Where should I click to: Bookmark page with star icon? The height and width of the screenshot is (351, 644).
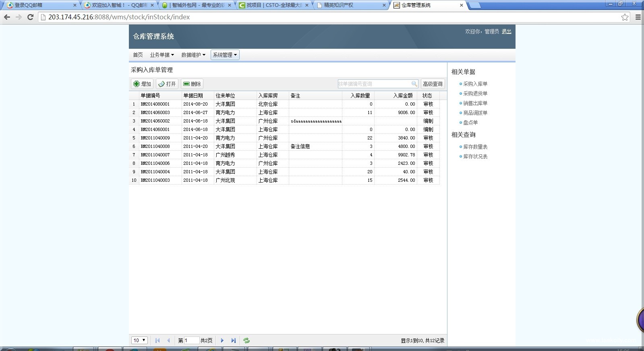click(x=625, y=17)
